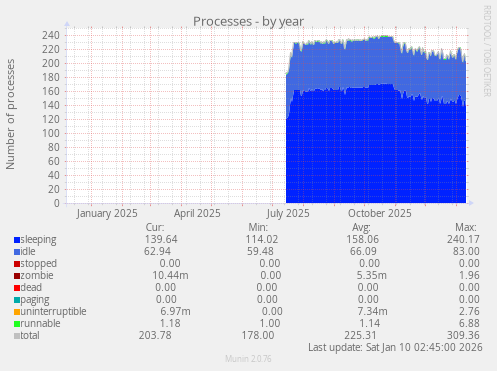The image size is (497, 371).
Task: Click the 'Max:' column header
Action: 466,228
